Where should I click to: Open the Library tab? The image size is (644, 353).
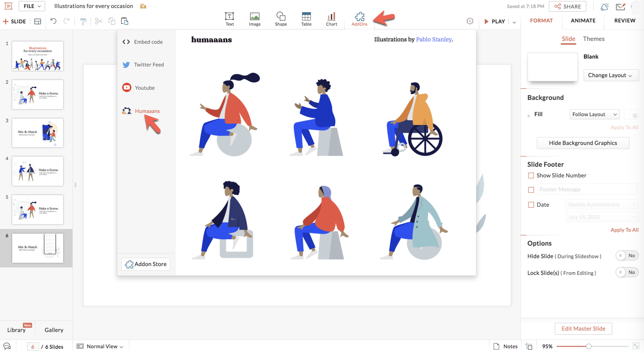pyautogui.click(x=17, y=330)
